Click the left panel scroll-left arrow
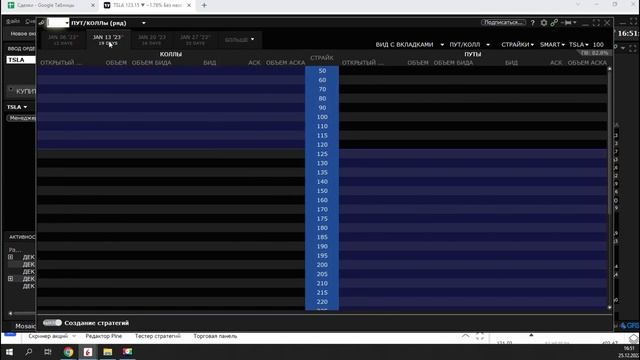 [11, 313]
